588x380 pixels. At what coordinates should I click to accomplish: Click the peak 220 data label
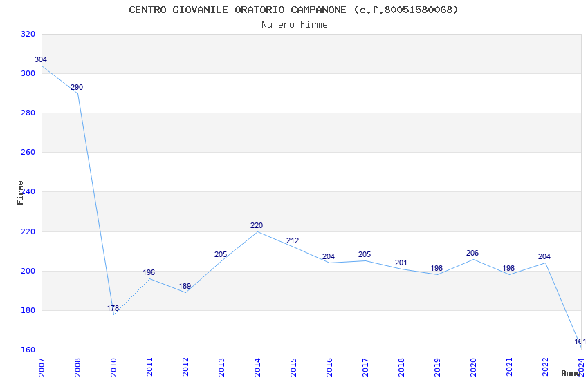(x=257, y=226)
